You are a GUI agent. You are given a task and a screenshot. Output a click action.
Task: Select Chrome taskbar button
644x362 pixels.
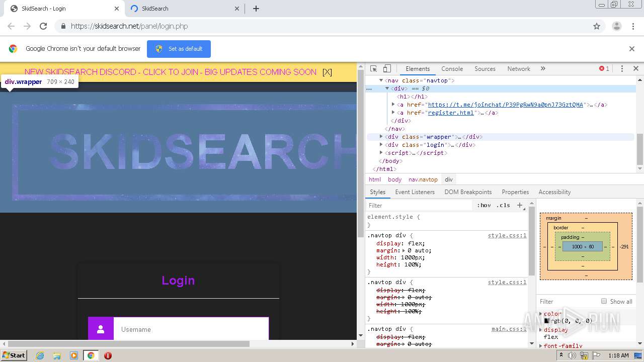pos(91,355)
